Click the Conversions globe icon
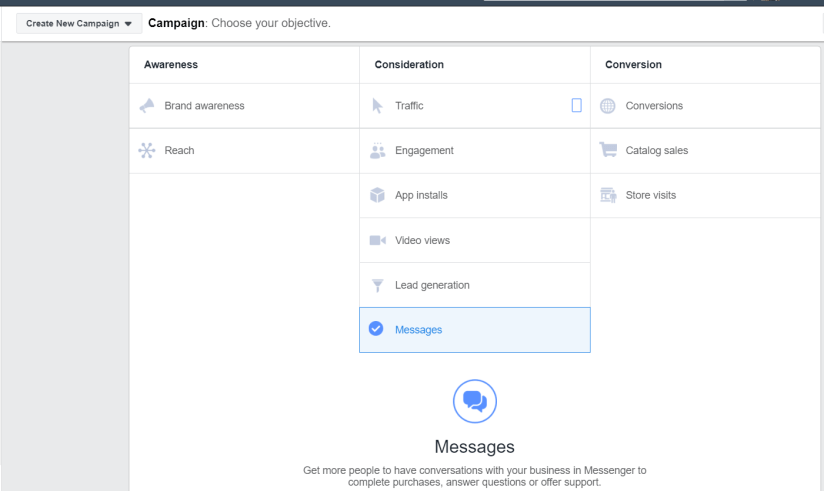 608,106
